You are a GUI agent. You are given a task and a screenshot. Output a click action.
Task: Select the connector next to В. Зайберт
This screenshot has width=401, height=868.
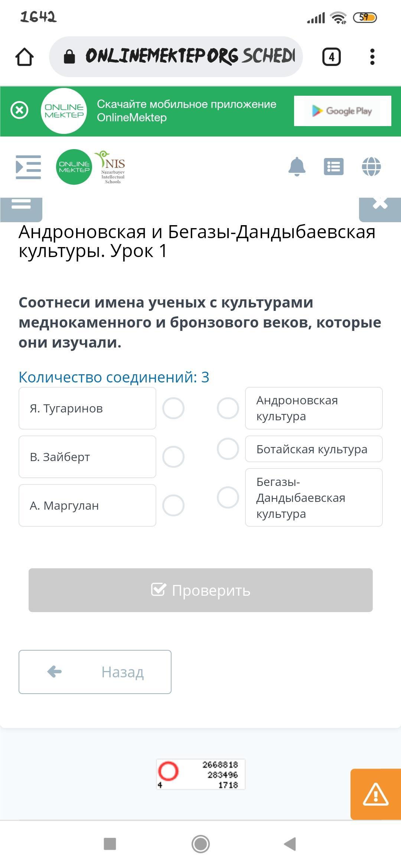point(173,457)
